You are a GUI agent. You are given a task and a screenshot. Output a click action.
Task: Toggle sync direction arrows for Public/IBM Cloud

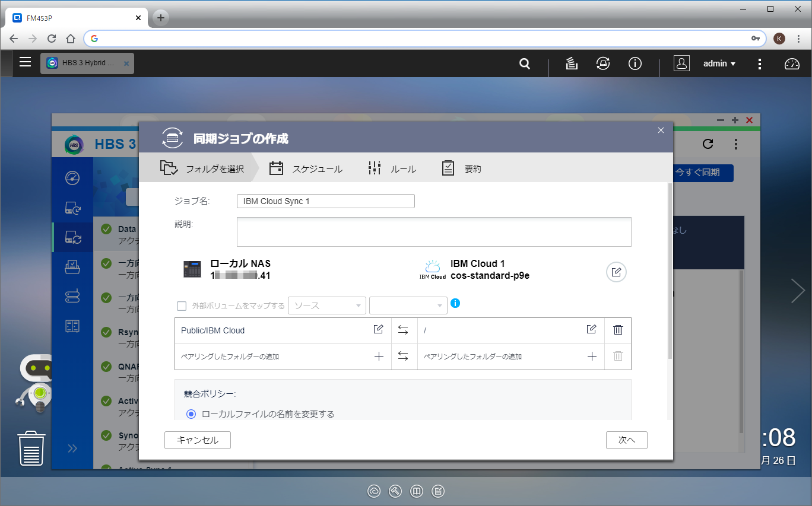click(403, 330)
